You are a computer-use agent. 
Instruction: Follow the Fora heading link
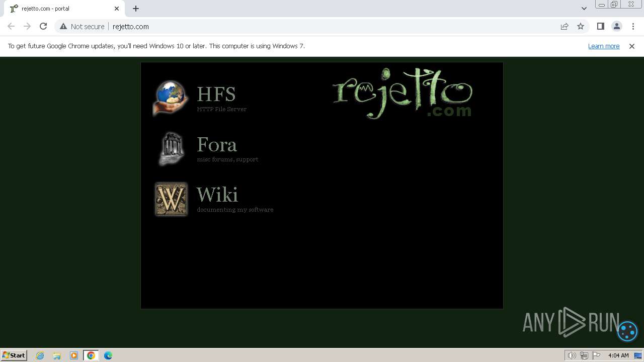pyautogui.click(x=217, y=144)
